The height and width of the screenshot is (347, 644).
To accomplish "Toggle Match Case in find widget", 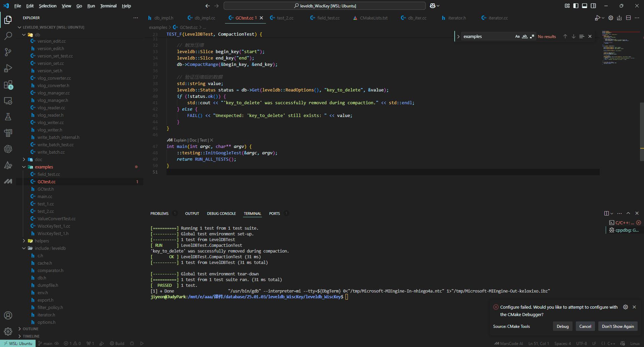I will click(517, 36).
